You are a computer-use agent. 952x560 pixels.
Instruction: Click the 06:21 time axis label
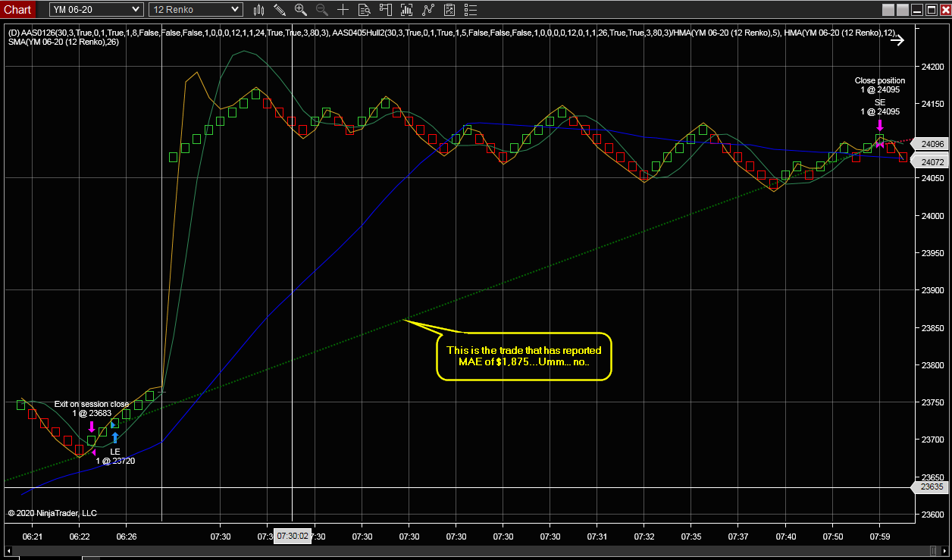[x=33, y=536]
